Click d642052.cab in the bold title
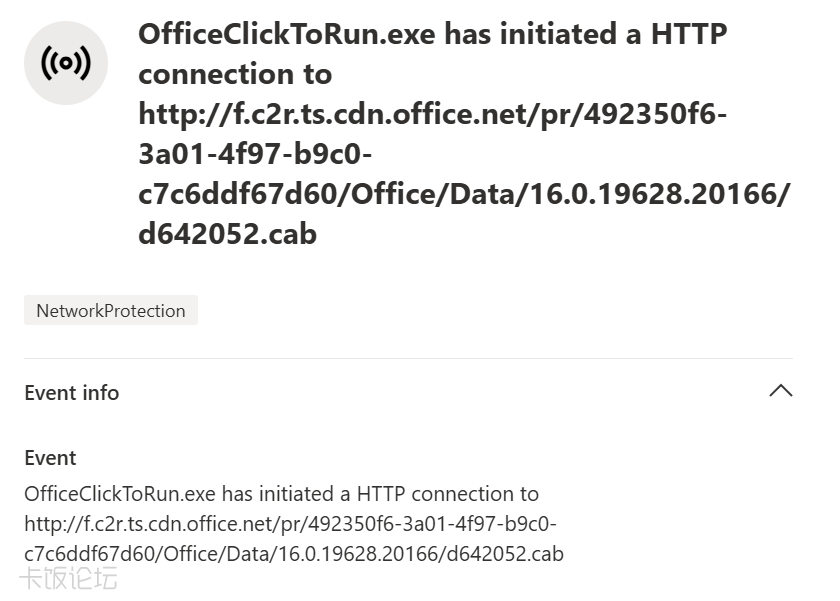Image resolution: width=840 pixels, height=601 pixels. (227, 234)
